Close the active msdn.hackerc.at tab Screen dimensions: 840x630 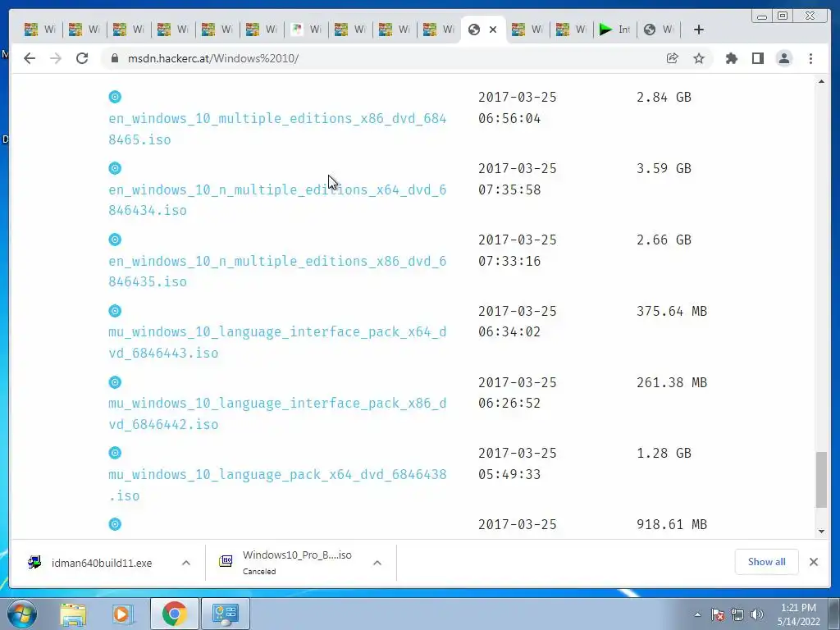493,30
